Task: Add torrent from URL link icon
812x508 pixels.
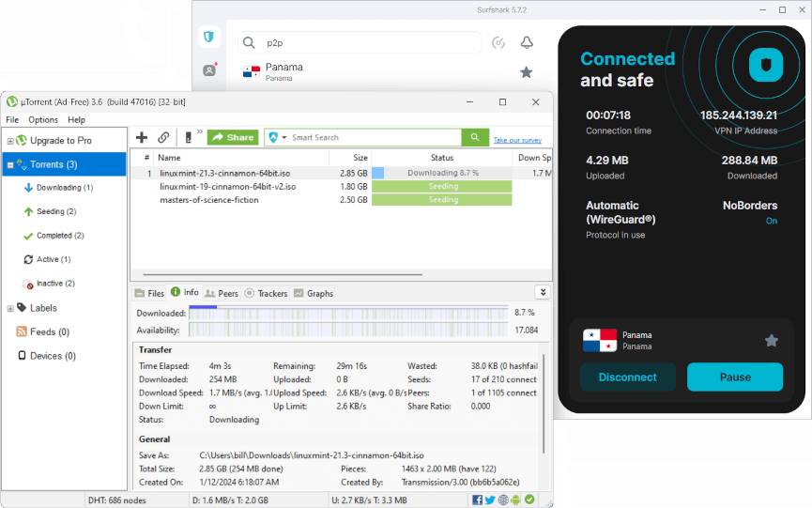Action: [x=163, y=137]
